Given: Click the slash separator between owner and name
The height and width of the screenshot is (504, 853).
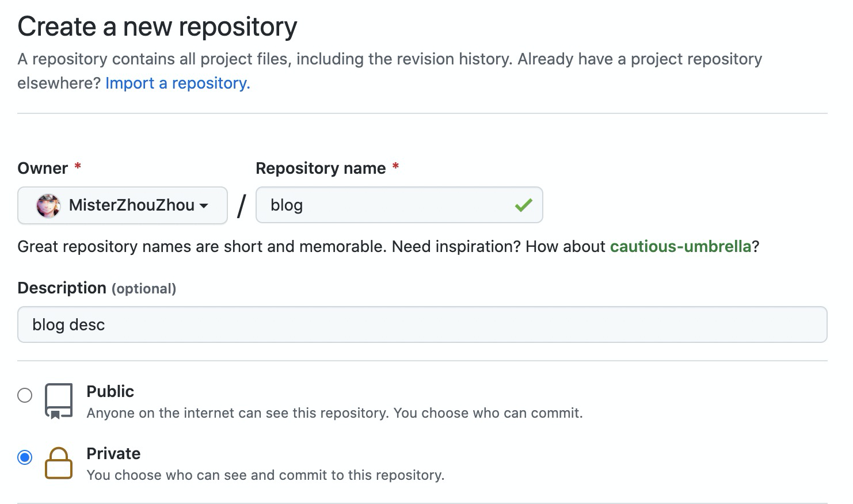Looking at the screenshot, I should [x=241, y=206].
